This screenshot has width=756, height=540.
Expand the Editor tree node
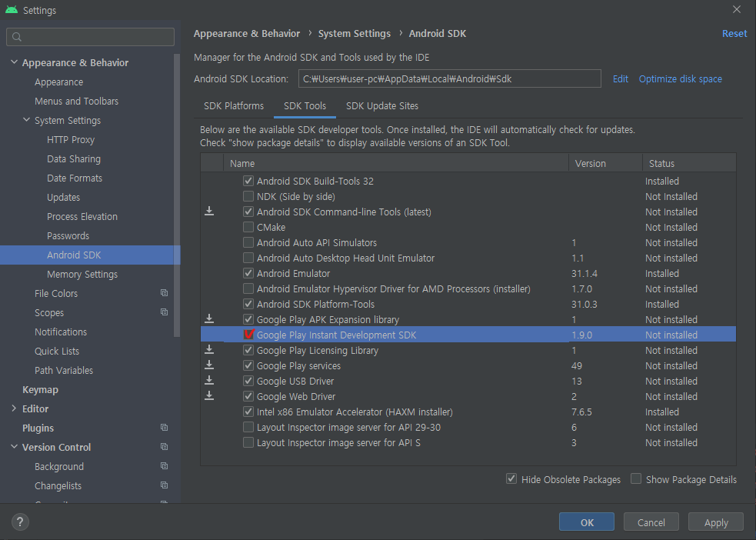[14, 408]
